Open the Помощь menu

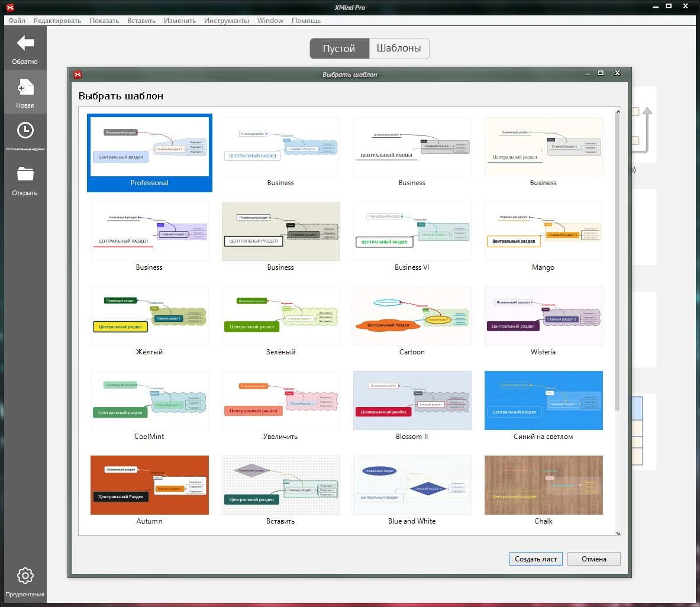pos(306,21)
